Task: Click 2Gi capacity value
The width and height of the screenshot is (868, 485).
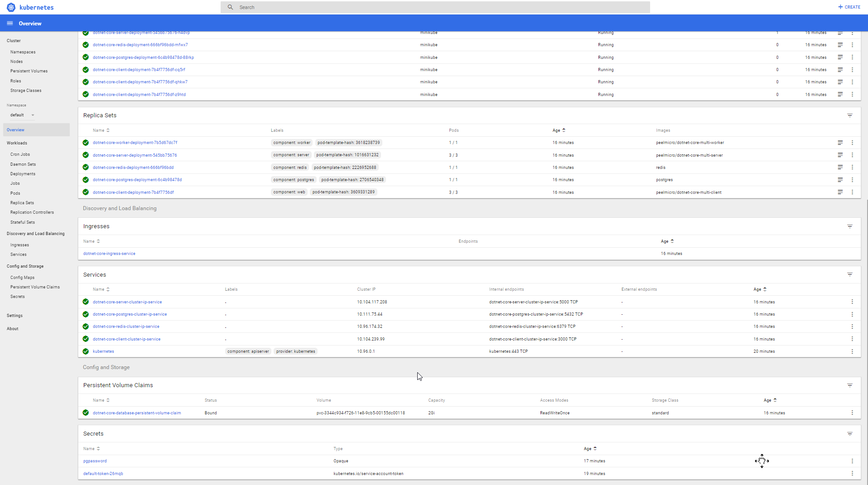Action: tap(431, 413)
